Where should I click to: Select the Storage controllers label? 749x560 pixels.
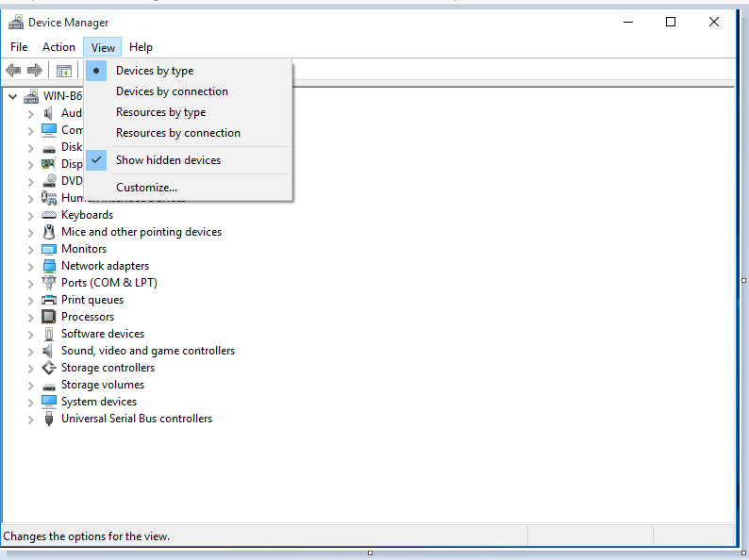pos(108,368)
